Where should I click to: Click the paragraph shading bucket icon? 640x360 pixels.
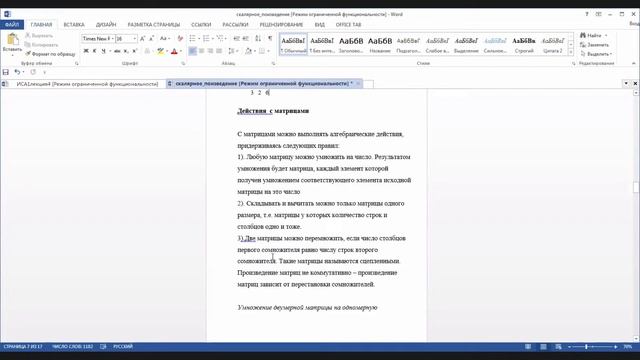248,51
